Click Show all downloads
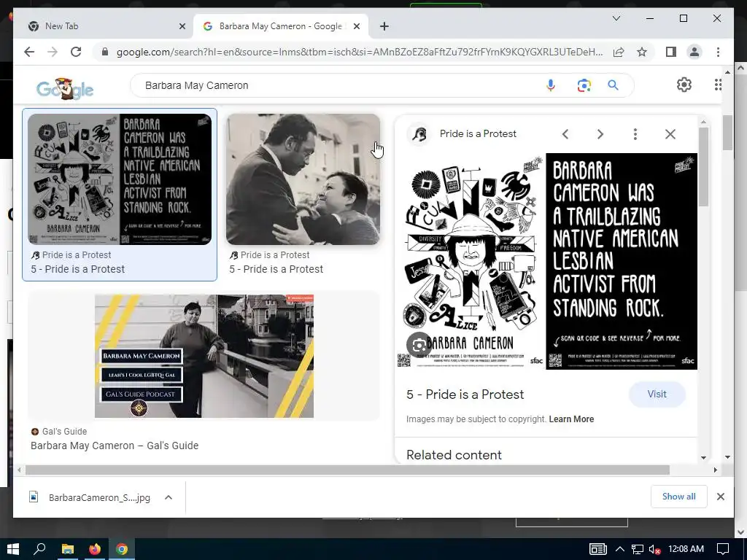Image resolution: width=747 pixels, height=560 pixels. coord(679,497)
